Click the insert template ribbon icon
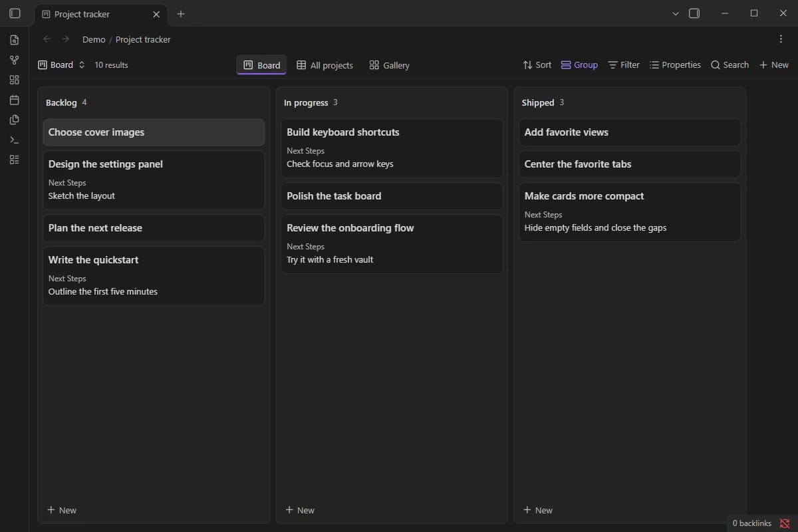Viewport: 798px width, 532px height. [x=14, y=120]
